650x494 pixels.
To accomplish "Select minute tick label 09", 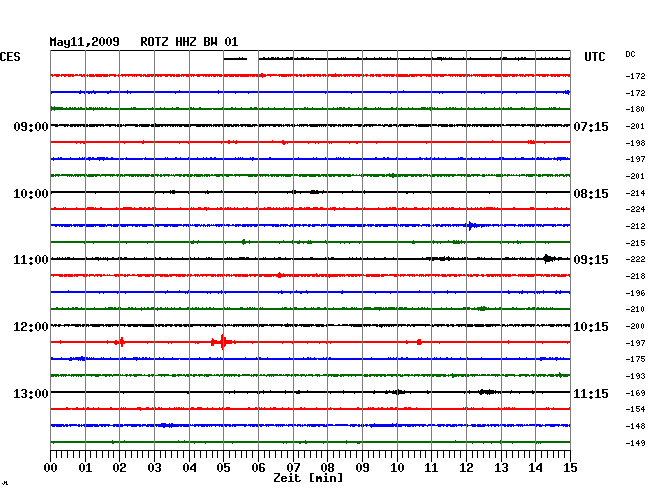I will [x=362, y=468].
